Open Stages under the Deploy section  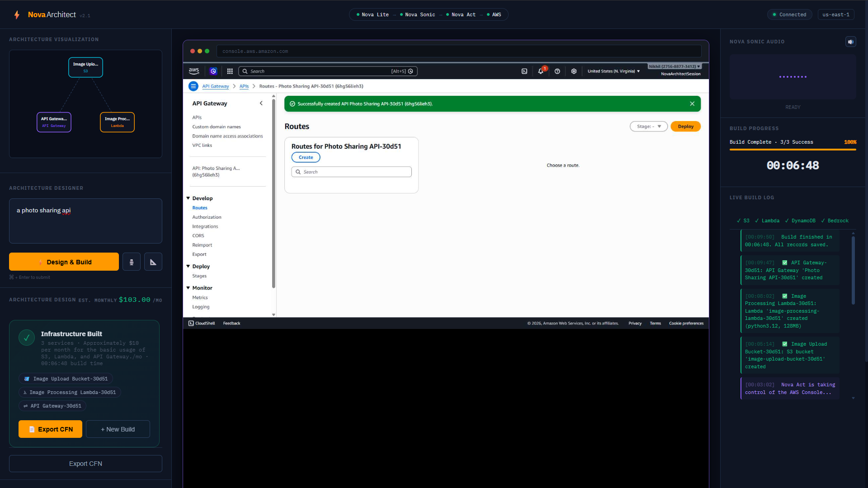point(199,276)
